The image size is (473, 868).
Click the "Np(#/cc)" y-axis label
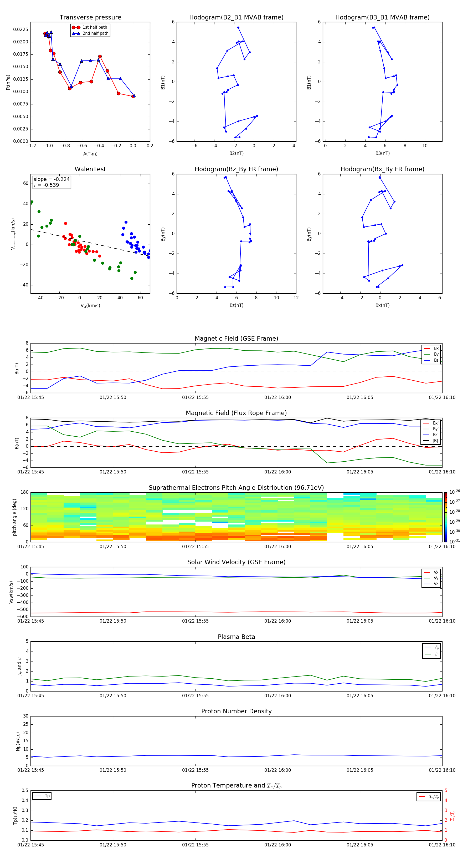(x=18, y=741)
